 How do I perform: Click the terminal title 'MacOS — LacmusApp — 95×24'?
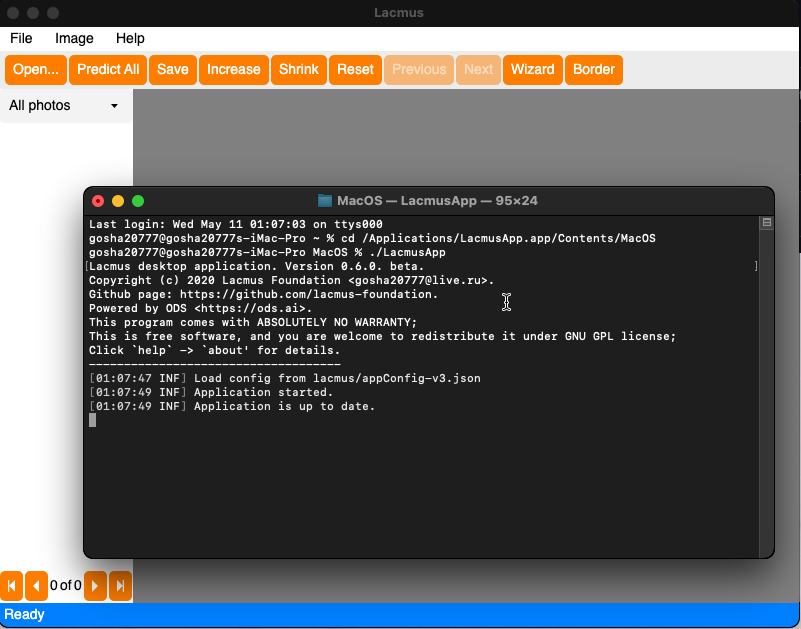(437, 200)
